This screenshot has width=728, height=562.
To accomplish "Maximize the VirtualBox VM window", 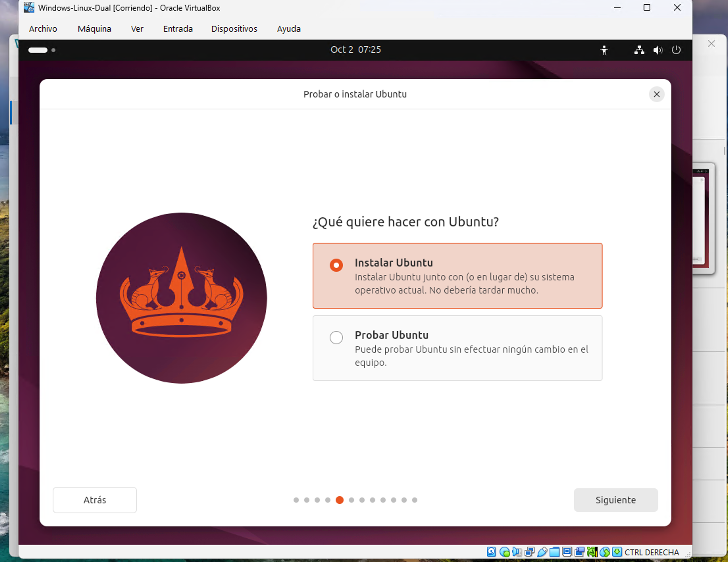I will (647, 7).
